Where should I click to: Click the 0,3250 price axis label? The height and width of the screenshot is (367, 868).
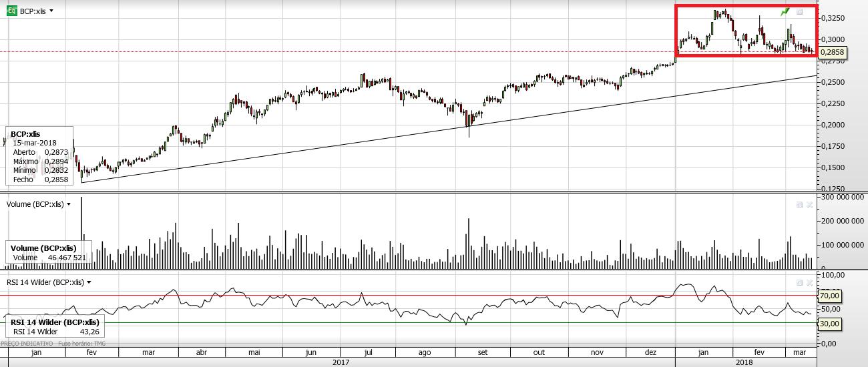click(x=833, y=18)
